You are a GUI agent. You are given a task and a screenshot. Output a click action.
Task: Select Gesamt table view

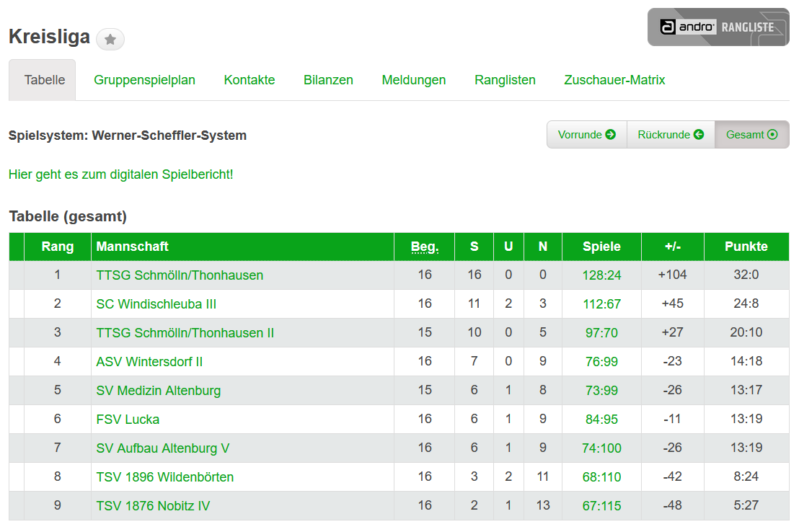(751, 135)
